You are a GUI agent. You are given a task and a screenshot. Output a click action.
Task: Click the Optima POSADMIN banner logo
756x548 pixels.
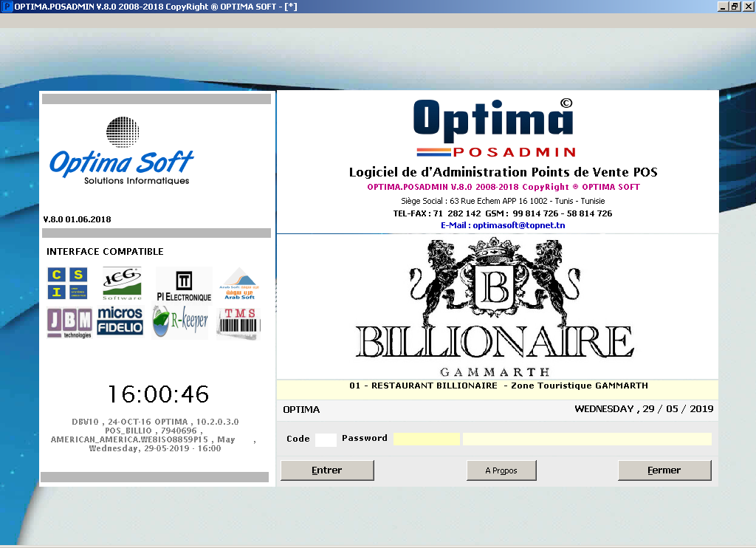[495, 129]
